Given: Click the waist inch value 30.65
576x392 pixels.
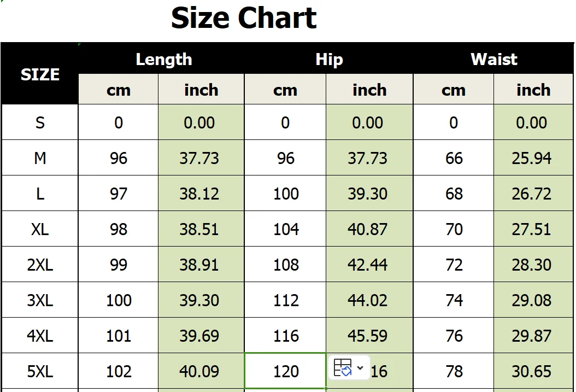Looking at the screenshot, I should [532, 371].
